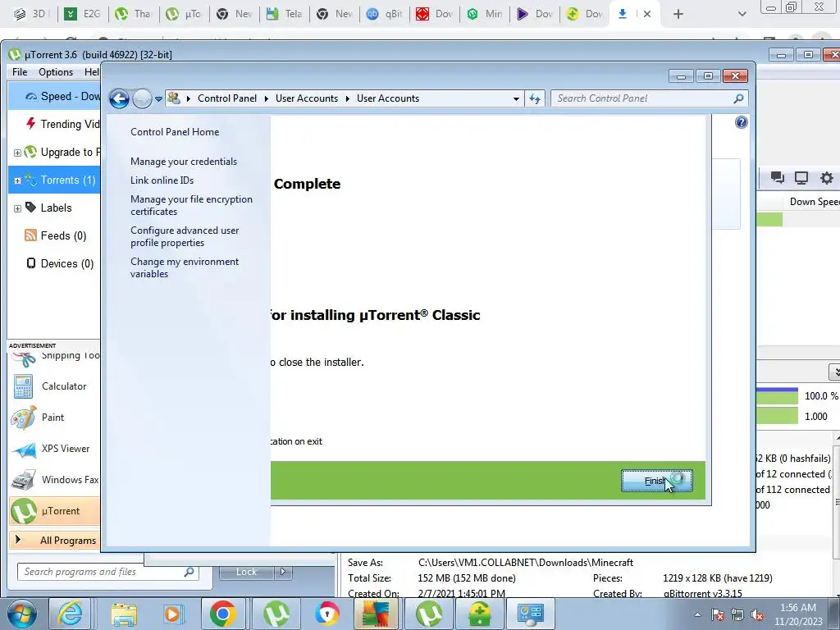Switch to the E2G browser tab
The width and height of the screenshot is (840, 630).
tap(84, 14)
